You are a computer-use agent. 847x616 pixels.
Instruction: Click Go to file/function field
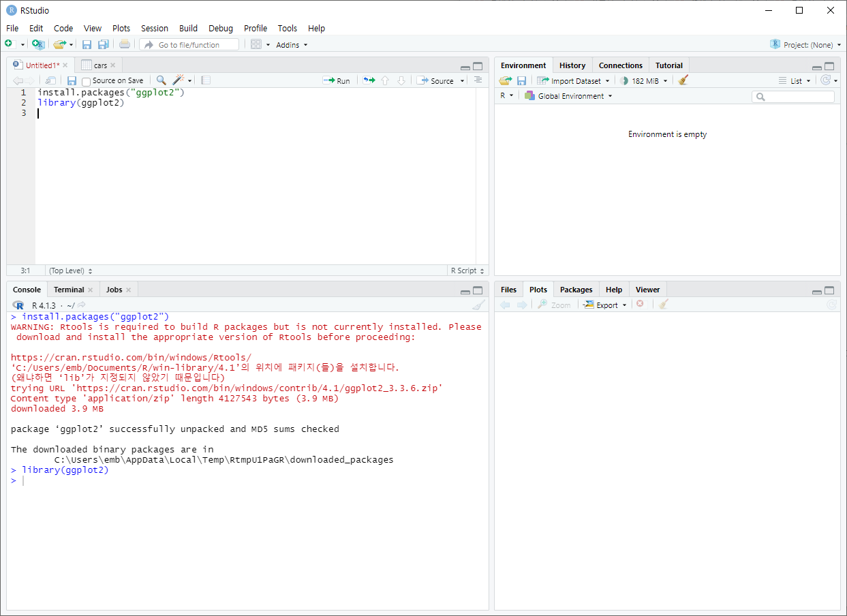[189, 44]
